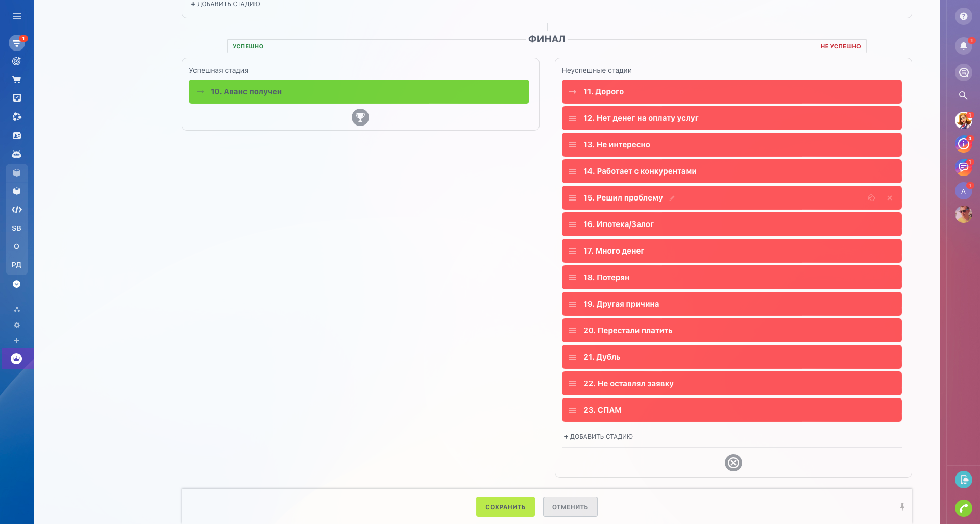Edit name of stage 15 with pencil
The width and height of the screenshot is (980, 524).
point(672,198)
